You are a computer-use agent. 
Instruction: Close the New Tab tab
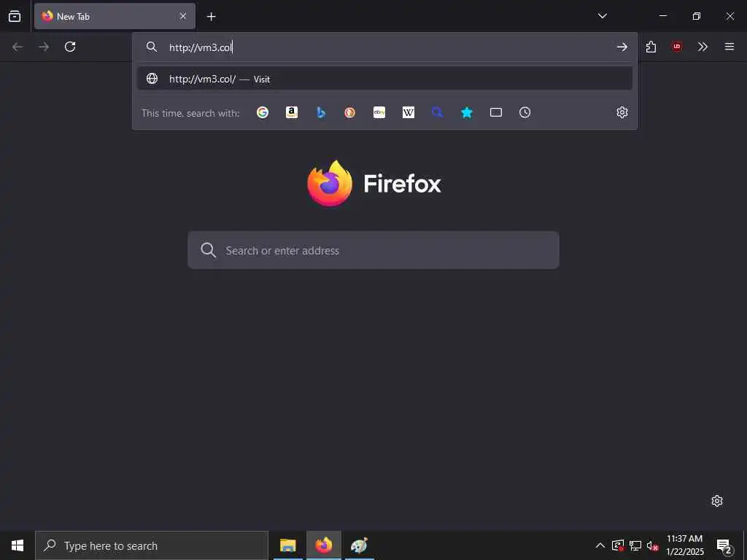pyautogui.click(x=183, y=16)
